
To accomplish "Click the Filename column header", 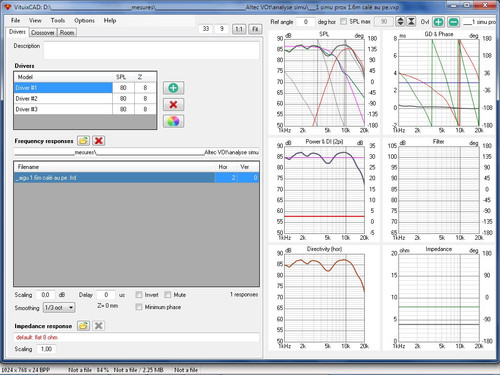I will click(x=114, y=167).
